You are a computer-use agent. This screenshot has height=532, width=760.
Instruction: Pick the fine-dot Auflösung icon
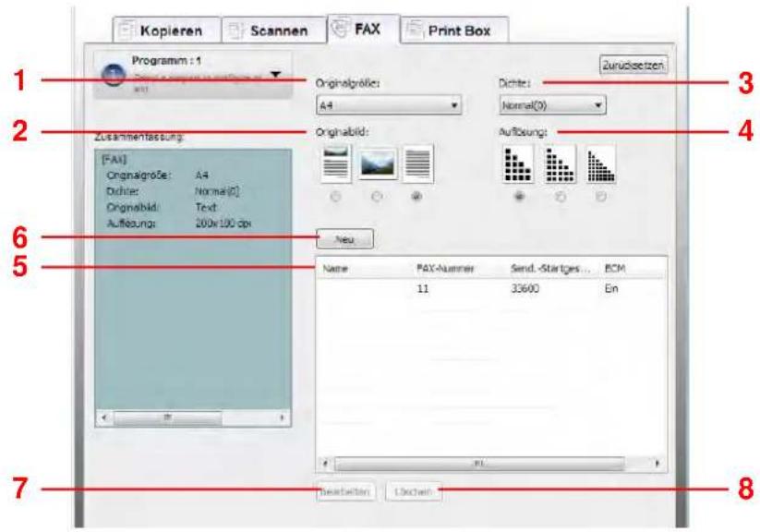coord(601,164)
